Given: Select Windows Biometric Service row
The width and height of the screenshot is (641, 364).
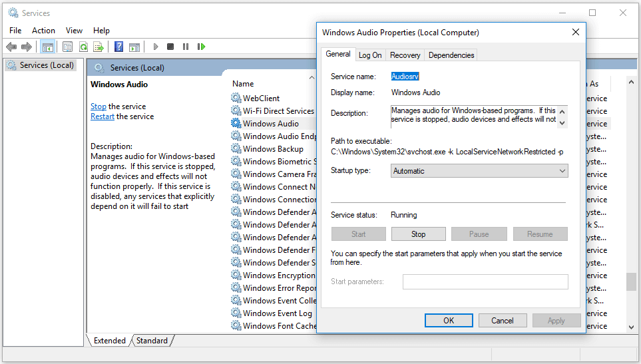Looking at the screenshot, I should 274,161.
